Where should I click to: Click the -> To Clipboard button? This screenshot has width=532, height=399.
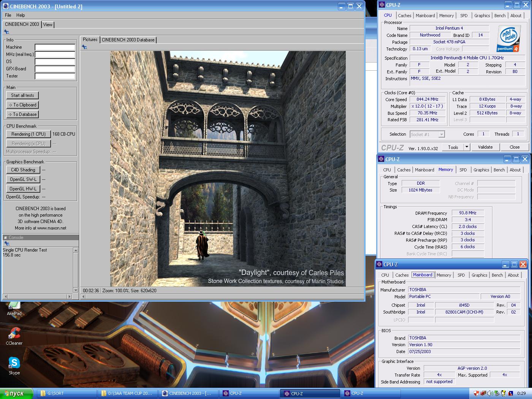(22, 105)
